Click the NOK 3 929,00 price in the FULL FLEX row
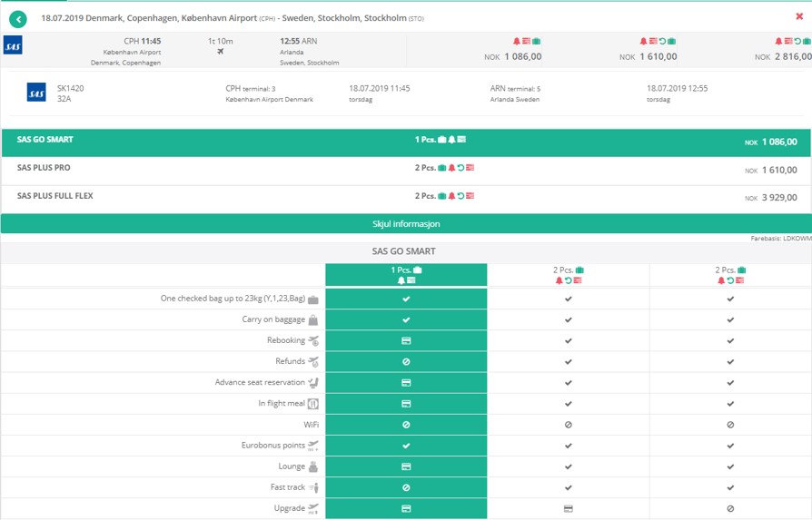812x520 pixels. click(x=771, y=198)
